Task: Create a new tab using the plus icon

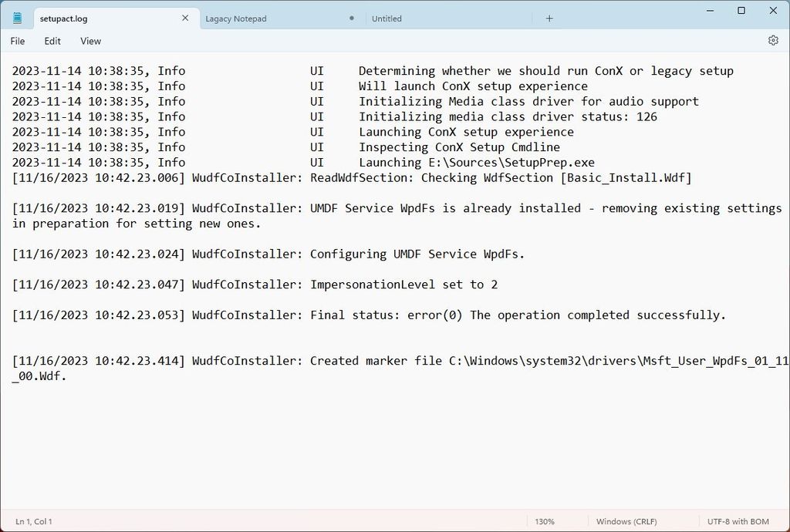Action: click(550, 18)
